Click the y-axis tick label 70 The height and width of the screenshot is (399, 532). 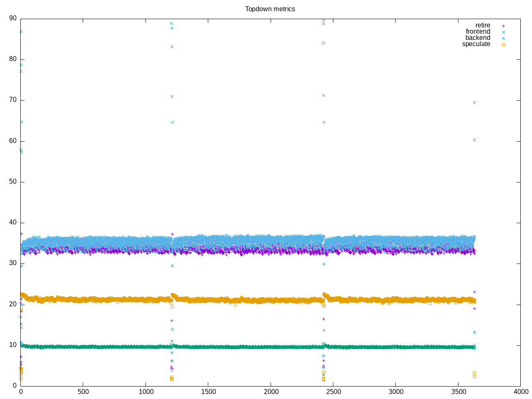[13, 100]
